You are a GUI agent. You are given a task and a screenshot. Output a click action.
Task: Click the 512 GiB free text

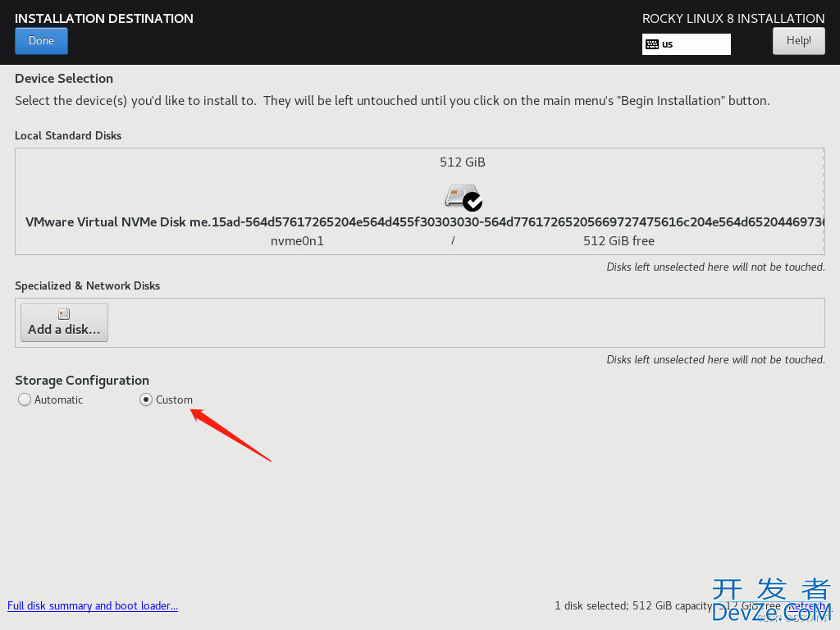(x=619, y=241)
